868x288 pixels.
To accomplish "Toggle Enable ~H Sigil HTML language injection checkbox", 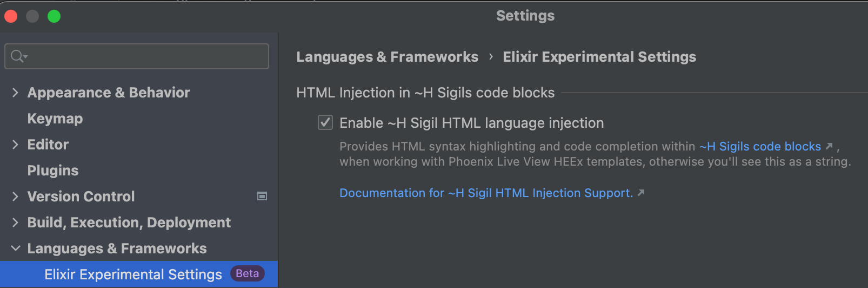I will click(325, 123).
